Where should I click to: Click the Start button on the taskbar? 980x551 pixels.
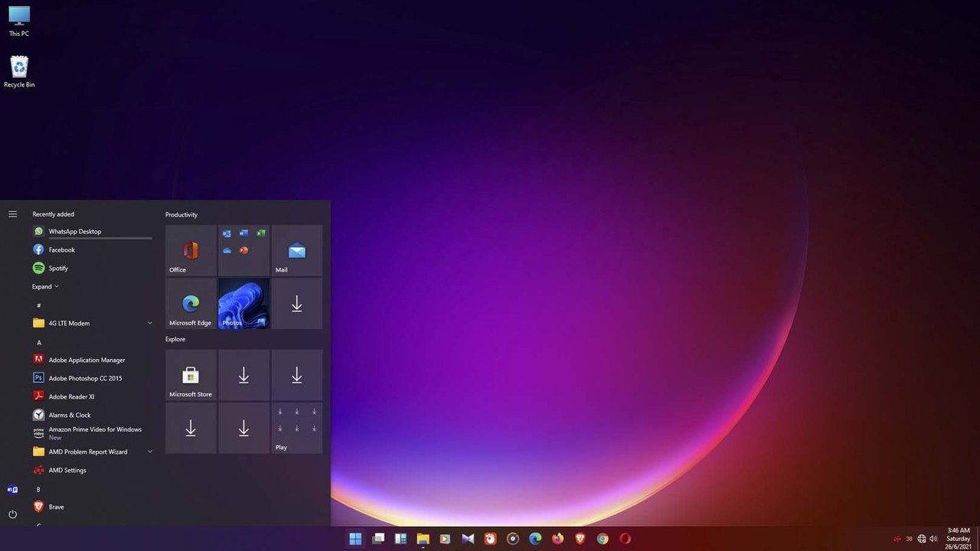coord(355,539)
